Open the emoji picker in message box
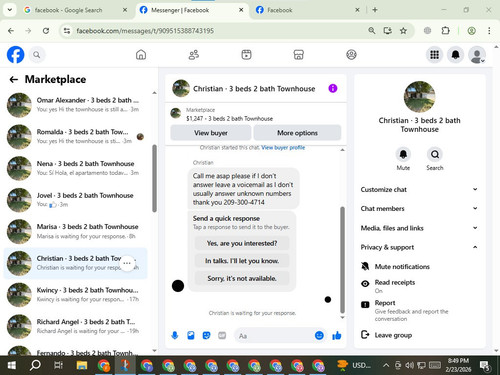This screenshot has height=375, width=500. tap(319, 335)
